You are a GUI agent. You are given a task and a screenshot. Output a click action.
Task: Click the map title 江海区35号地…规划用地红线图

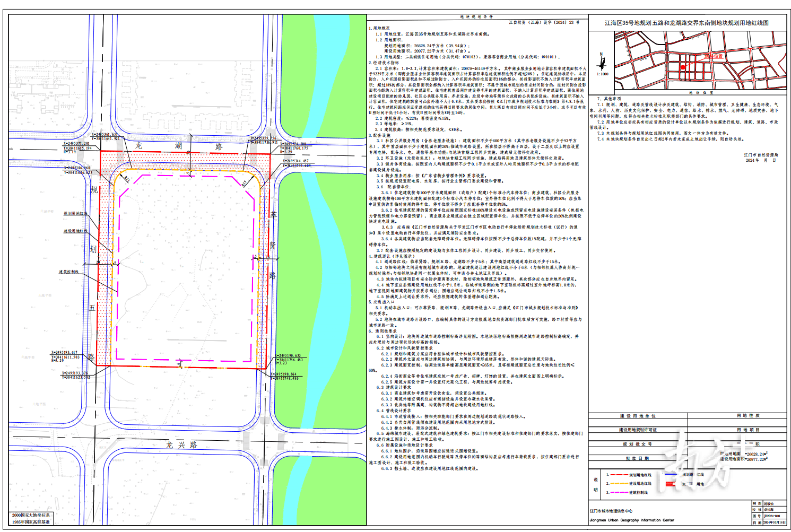(686, 23)
